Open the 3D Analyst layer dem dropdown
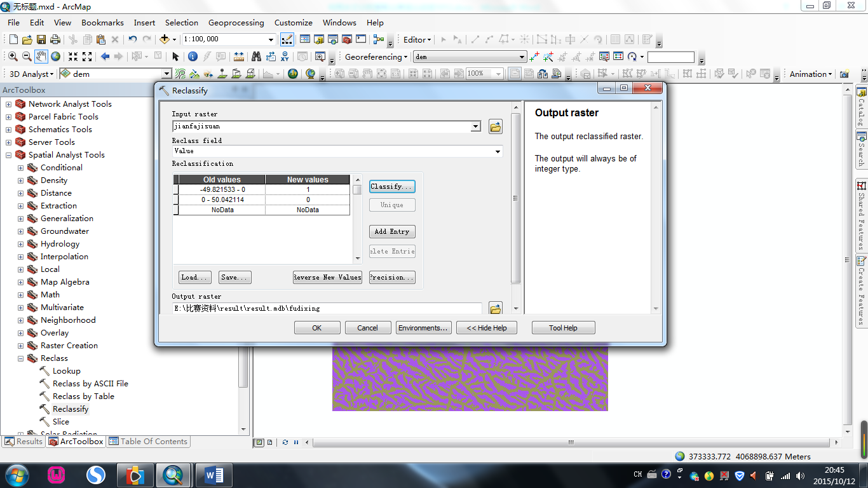This screenshot has height=488, width=868. click(166, 74)
